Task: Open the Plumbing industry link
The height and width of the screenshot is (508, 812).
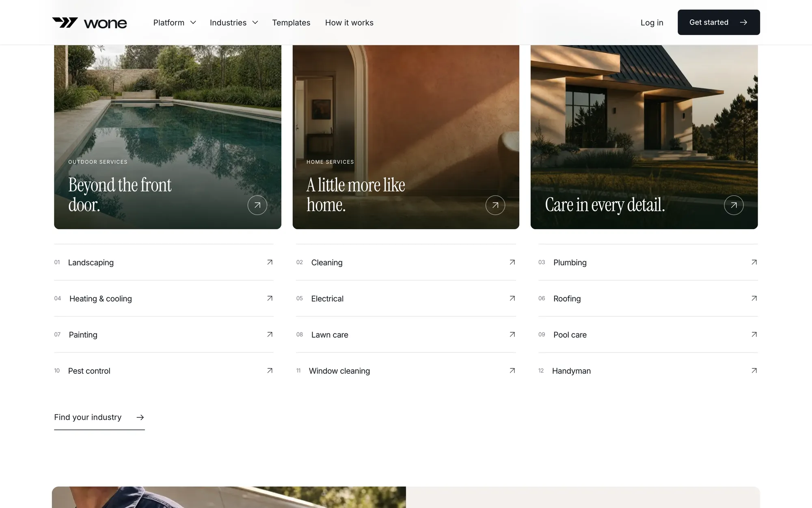Action: click(648, 262)
